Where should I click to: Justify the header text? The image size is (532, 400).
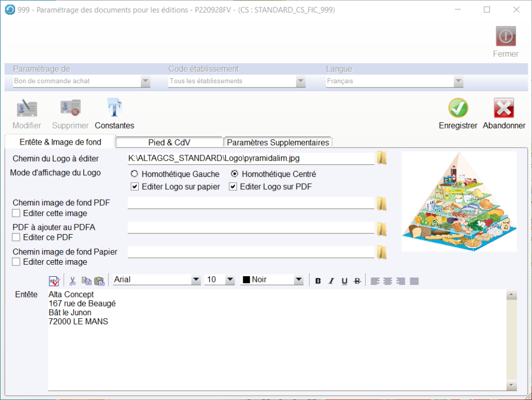[414, 281]
